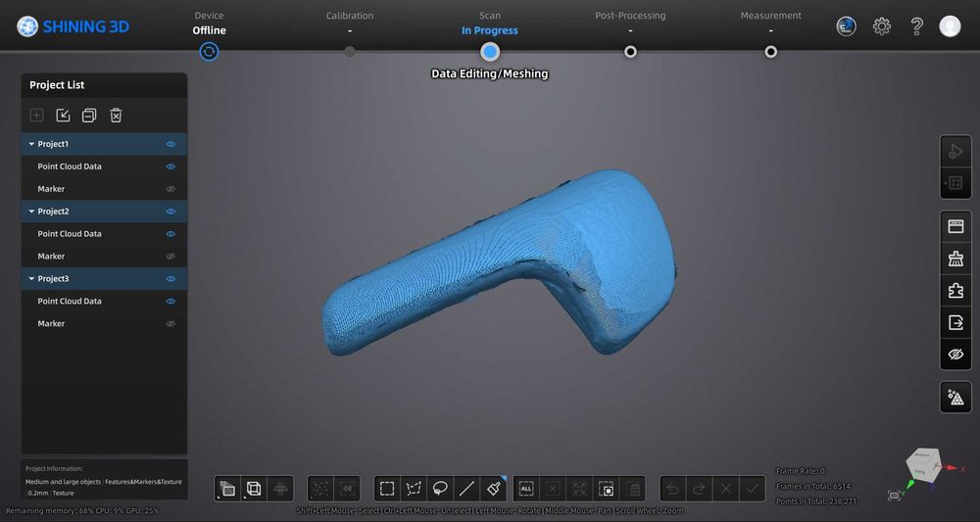Open the Measurement step
This screenshot has width=980, height=522.
point(770,24)
